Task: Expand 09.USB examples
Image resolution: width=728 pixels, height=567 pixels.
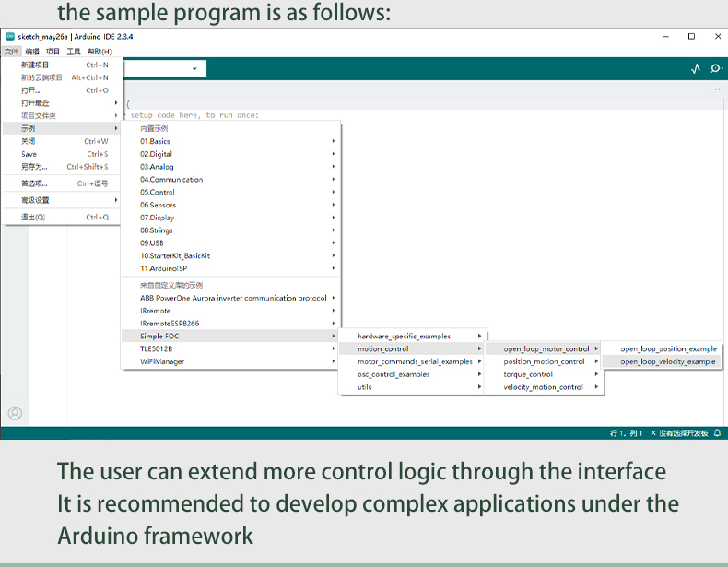Action: (x=230, y=242)
